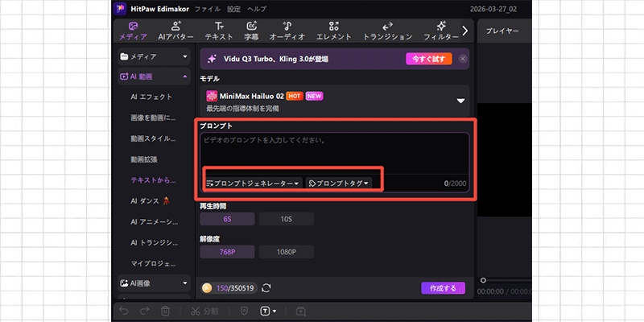This screenshot has width=644, height=322.
Task: Select 1080P resolution
Action: point(287,252)
